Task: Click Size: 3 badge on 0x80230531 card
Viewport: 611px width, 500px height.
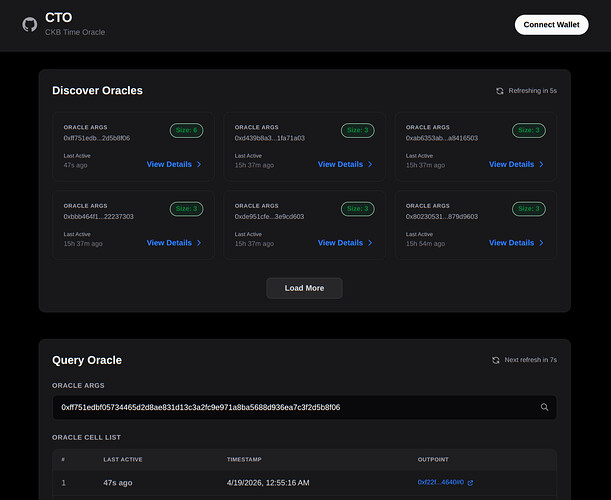Action: click(529, 209)
